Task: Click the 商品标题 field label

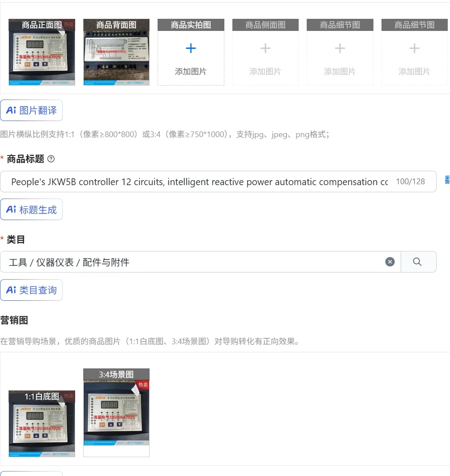Action: point(26,159)
